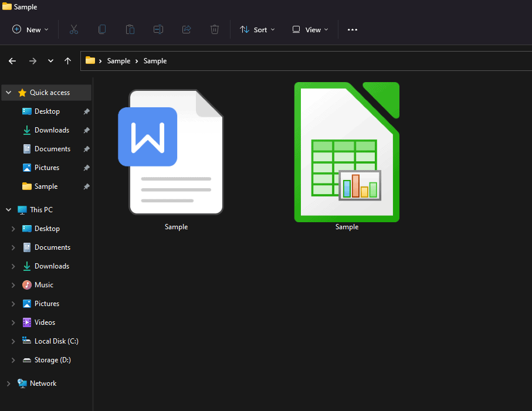Image resolution: width=532 pixels, height=411 pixels.
Task: Open the View layout menu
Action: [310, 29]
